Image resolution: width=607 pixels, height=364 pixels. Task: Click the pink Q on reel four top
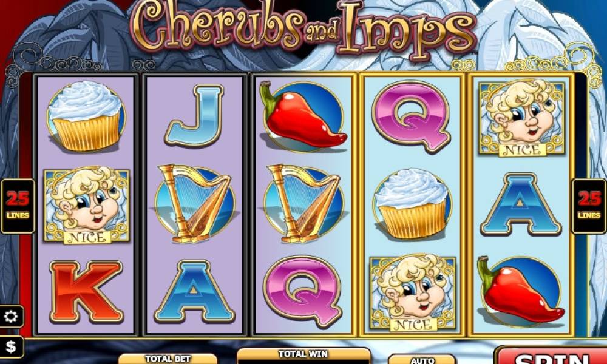tap(412, 117)
